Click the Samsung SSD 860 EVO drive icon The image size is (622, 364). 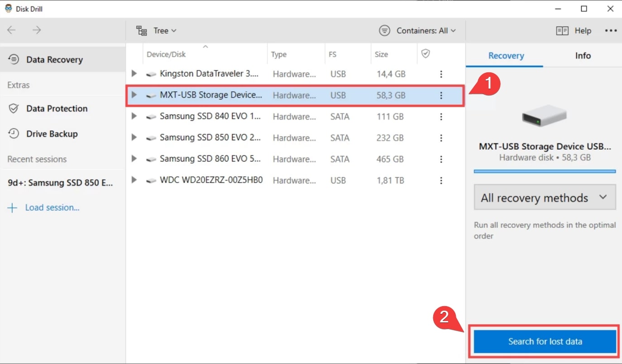pos(151,159)
